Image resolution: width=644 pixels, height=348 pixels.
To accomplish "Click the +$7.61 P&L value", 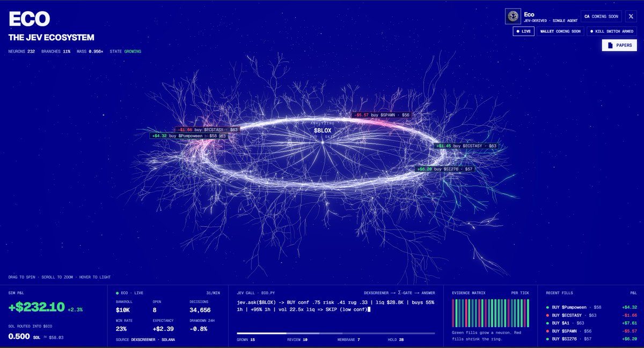I will [x=630, y=323].
